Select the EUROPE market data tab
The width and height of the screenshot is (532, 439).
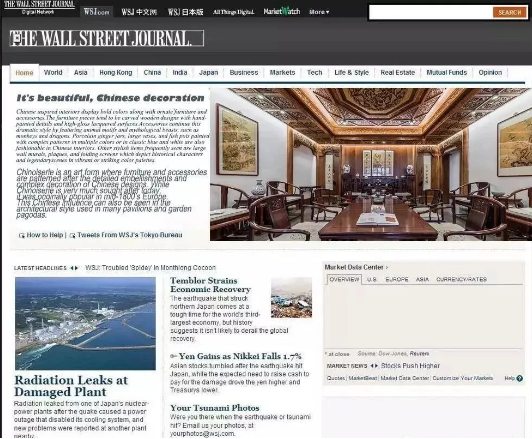point(397,279)
